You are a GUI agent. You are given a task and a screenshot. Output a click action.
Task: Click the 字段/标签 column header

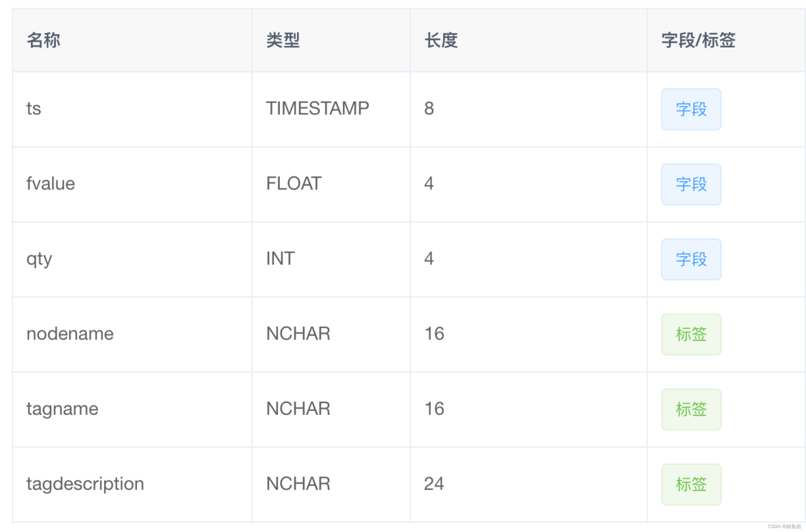point(698,40)
